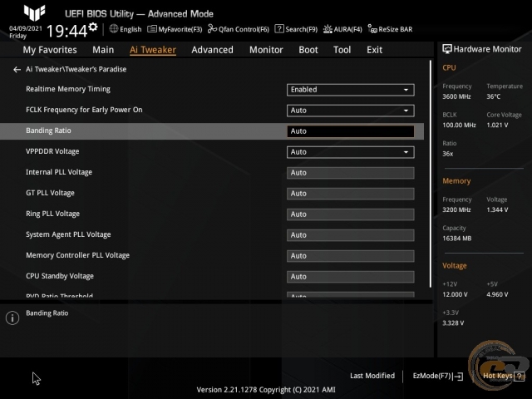Click the memory capacity 16384 MB
The height and width of the screenshot is (399, 532).
[x=457, y=239]
